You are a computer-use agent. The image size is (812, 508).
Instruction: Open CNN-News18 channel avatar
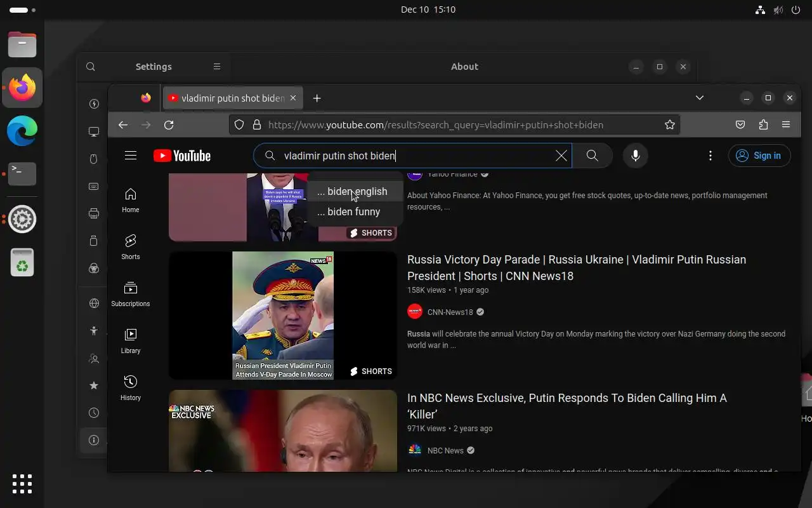(415, 312)
